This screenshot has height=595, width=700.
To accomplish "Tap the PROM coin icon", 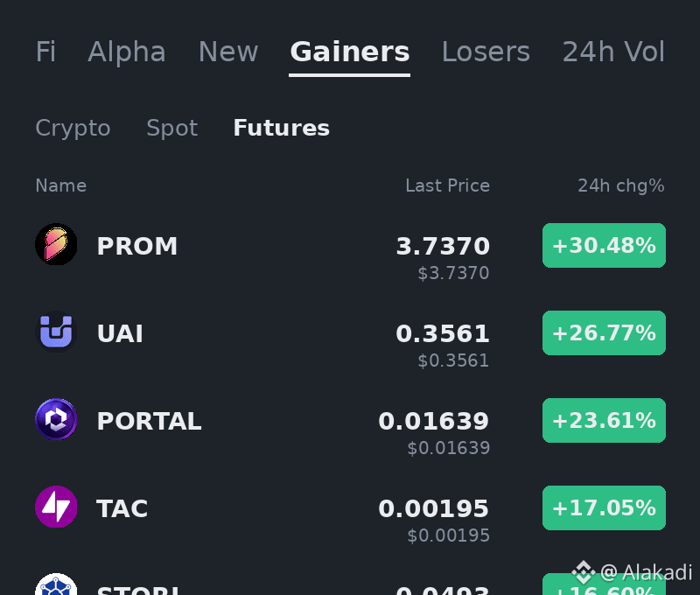I will (x=56, y=244).
